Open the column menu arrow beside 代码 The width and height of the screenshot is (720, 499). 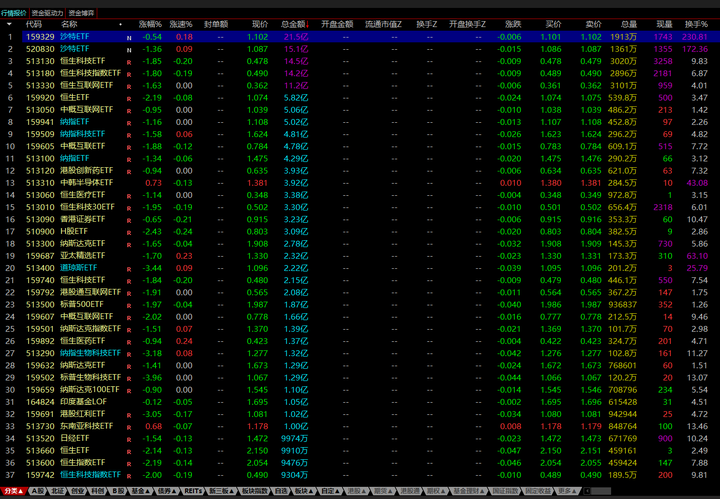9,24
